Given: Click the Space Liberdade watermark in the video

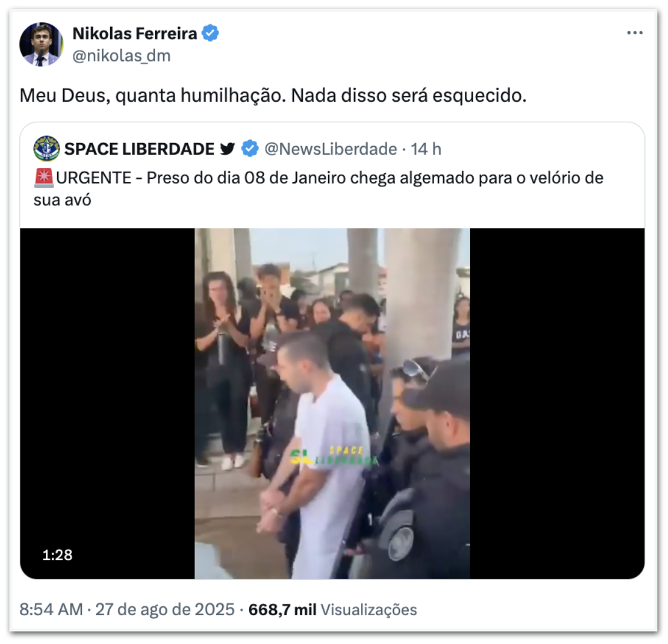Looking at the screenshot, I should [335, 455].
